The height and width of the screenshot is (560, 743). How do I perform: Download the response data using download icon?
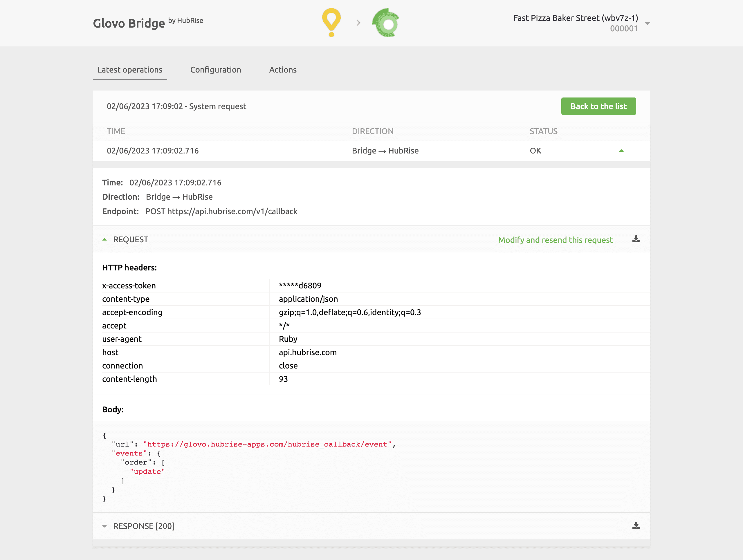tap(636, 525)
